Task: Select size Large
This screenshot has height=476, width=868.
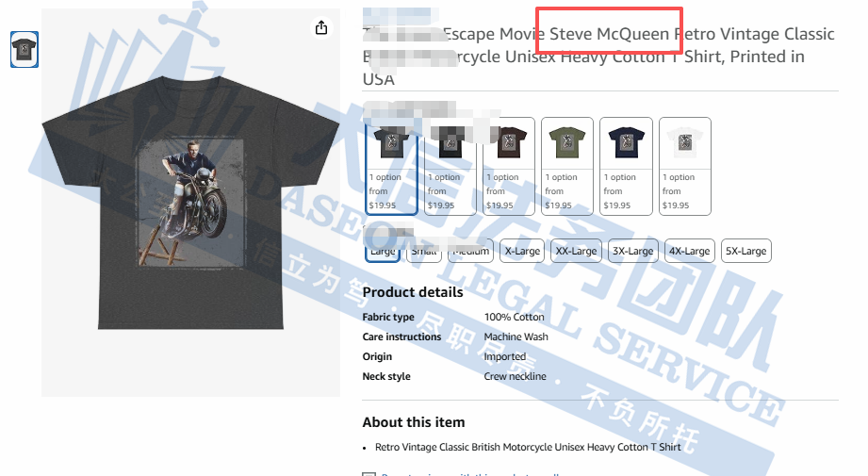Action: [383, 251]
